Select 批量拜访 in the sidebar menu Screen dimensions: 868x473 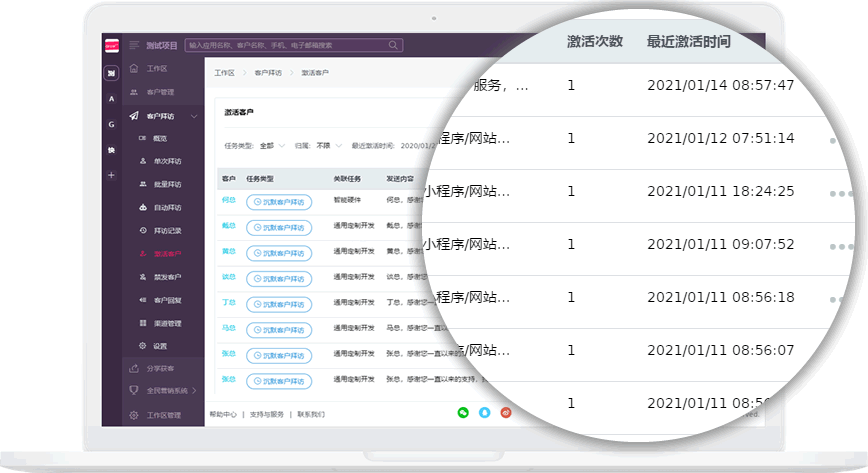pos(166,184)
